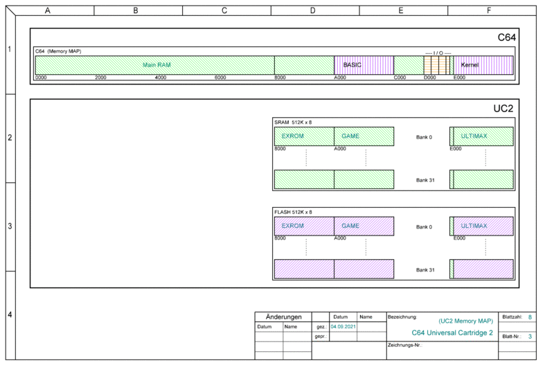This screenshot has height=392, width=554.
Task: Click "8000" address under SRAM EXROM
Action: pos(280,149)
